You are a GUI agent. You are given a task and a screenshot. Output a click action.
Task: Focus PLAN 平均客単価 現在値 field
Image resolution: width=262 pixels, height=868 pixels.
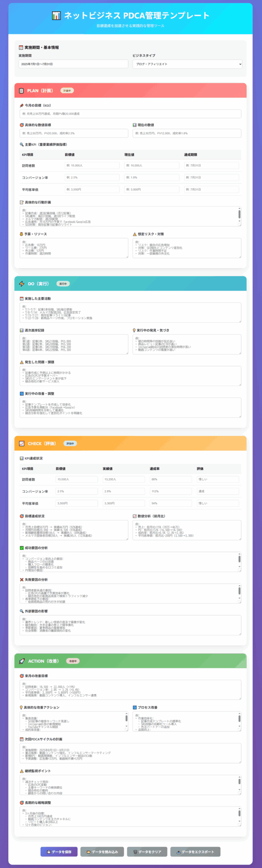[x=152, y=189]
